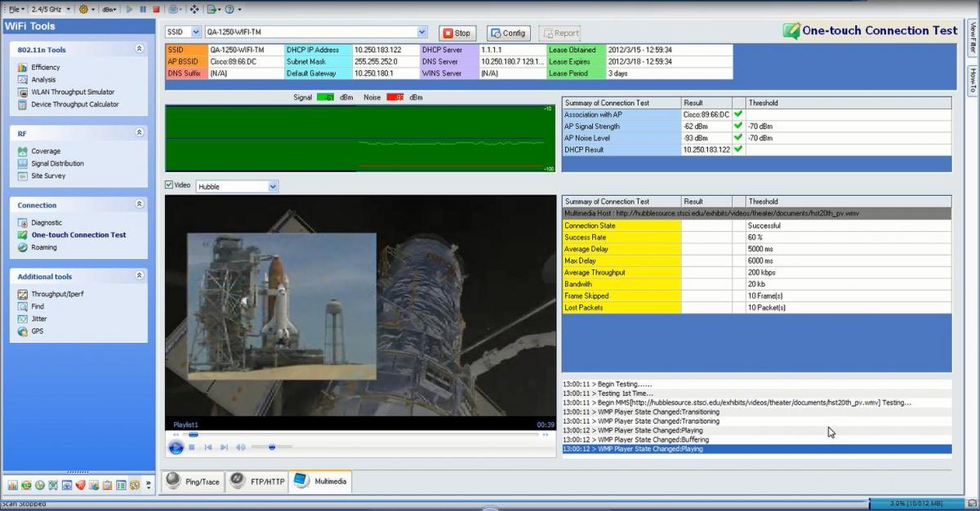Click the Config button
The image size is (980, 511).
(508, 33)
